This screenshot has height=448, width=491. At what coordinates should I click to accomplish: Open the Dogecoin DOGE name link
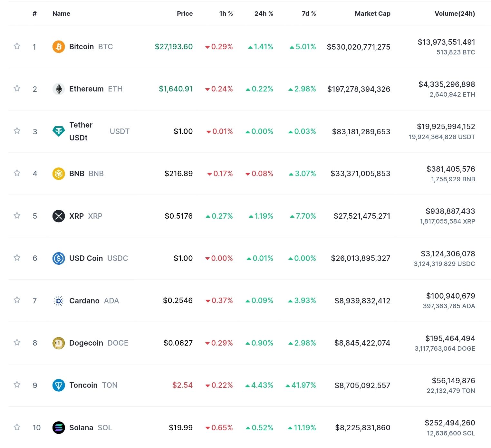point(99,343)
